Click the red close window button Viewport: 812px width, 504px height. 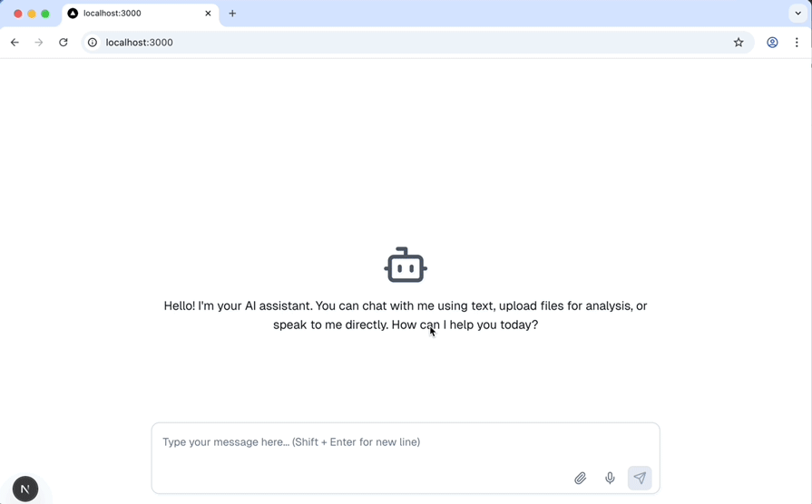(18, 14)
